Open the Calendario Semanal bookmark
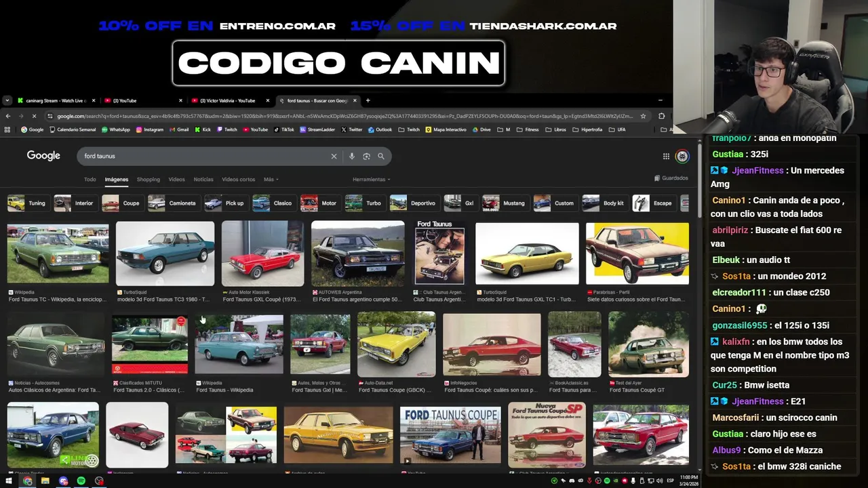This screenshot has width=868, height=488. click(72, 129)
